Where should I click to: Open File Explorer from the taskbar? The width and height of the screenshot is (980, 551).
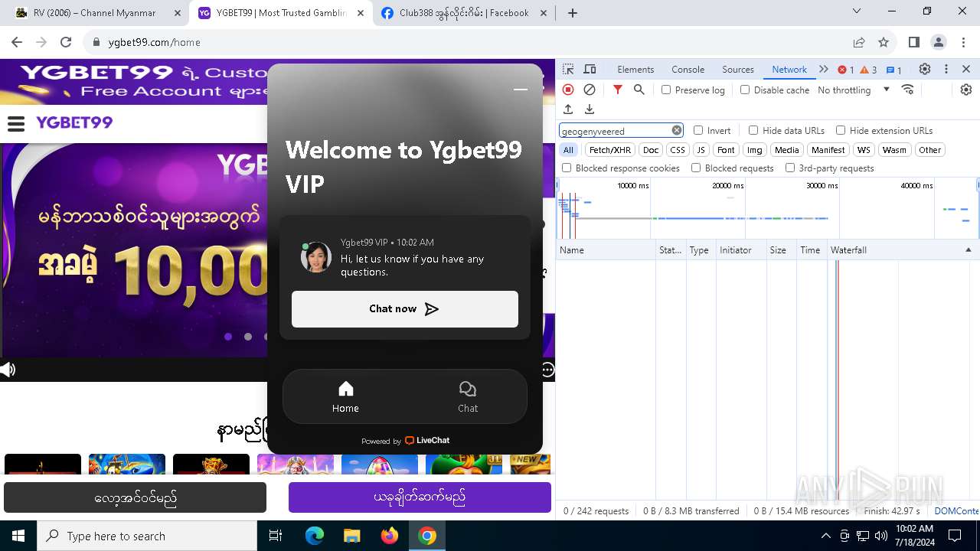coord(351,536)
